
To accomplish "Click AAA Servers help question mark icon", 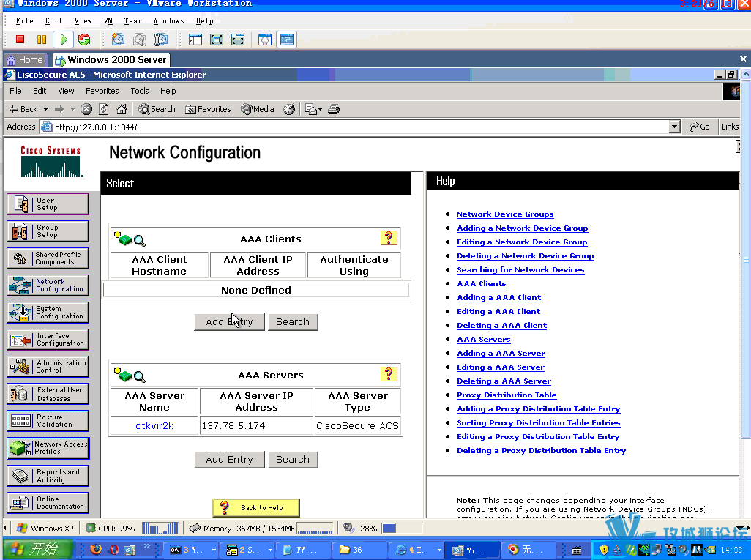I will pos(389,373).
